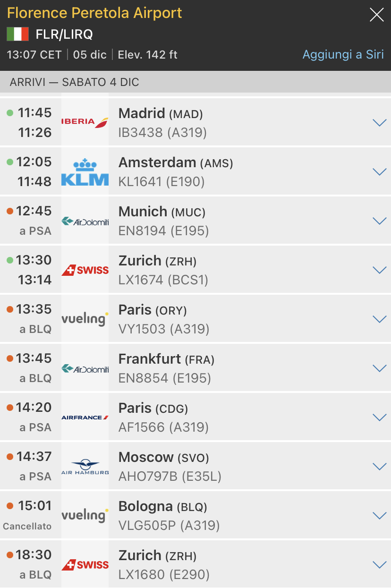Image resolution: width=391 pixels, height=588 pixels.
Task: Tap Air Dolomiti logo on Munich flight
Action: coord(85,221)
